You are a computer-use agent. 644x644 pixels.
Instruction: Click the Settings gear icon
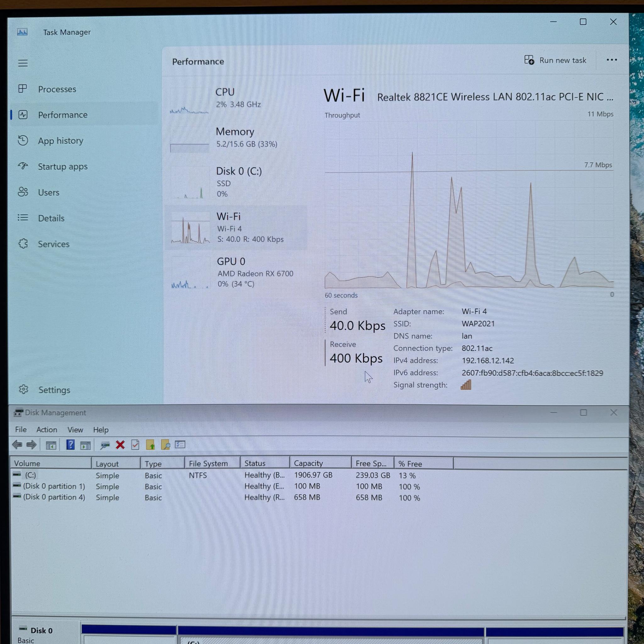click(23, 389)
